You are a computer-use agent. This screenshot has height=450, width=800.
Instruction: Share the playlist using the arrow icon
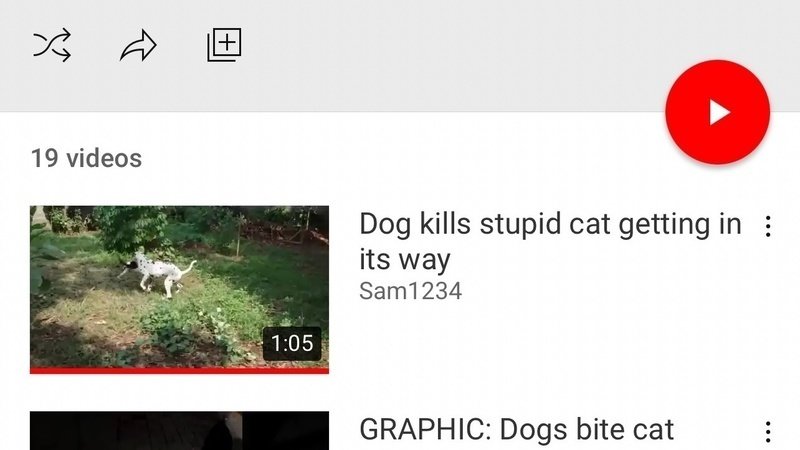138,45
